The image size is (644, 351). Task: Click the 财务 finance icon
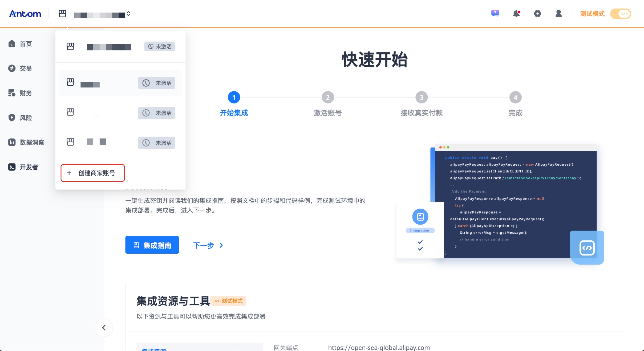pos(12,93)
